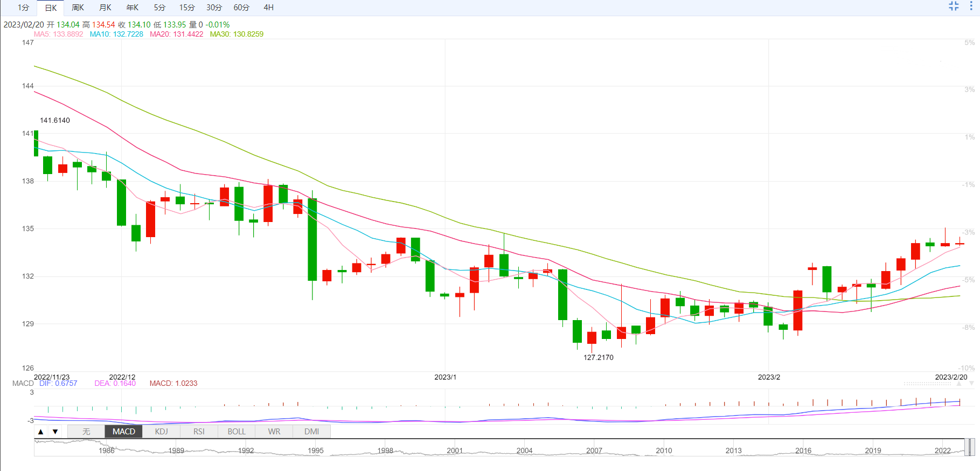Click the DIF: 0.6757 value
This screenshot has width=980, height=471.
pyautogui.click(x=58, y=383)
